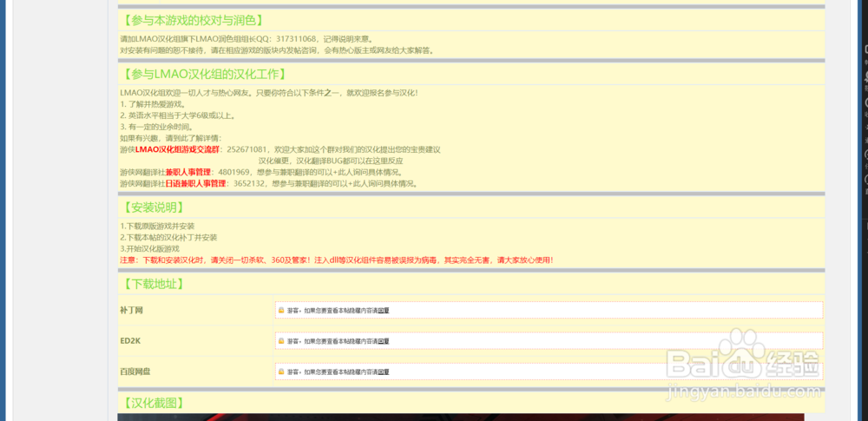Click the QQ number 317311068 line
868x421 pixels.
(x=247, y=39)
